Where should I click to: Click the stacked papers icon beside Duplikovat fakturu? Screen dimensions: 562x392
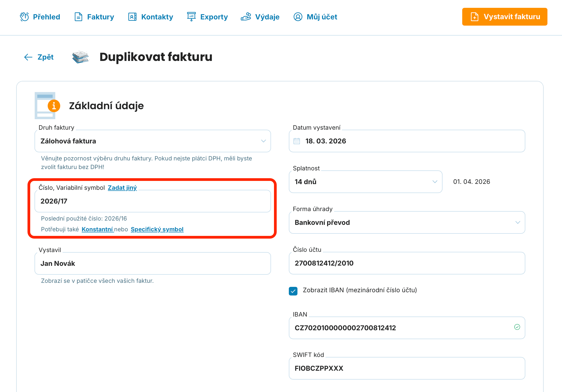(80, 57)
